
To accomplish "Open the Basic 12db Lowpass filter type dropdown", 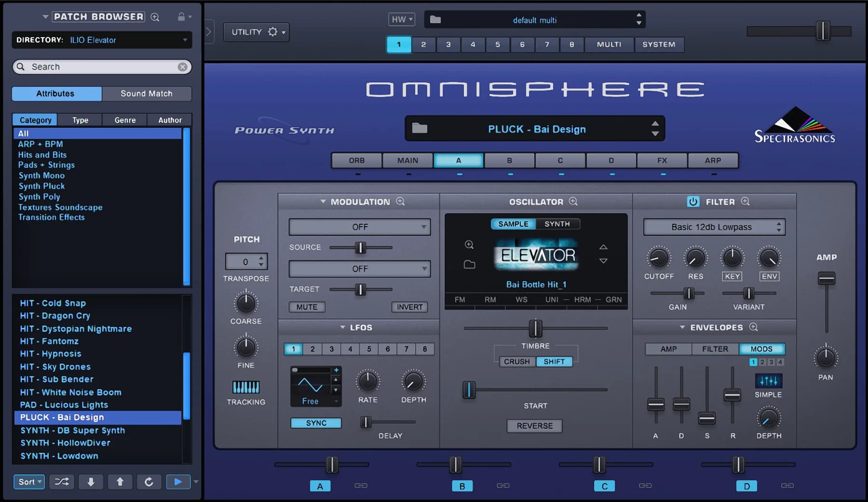I will [x=714, y=227].
